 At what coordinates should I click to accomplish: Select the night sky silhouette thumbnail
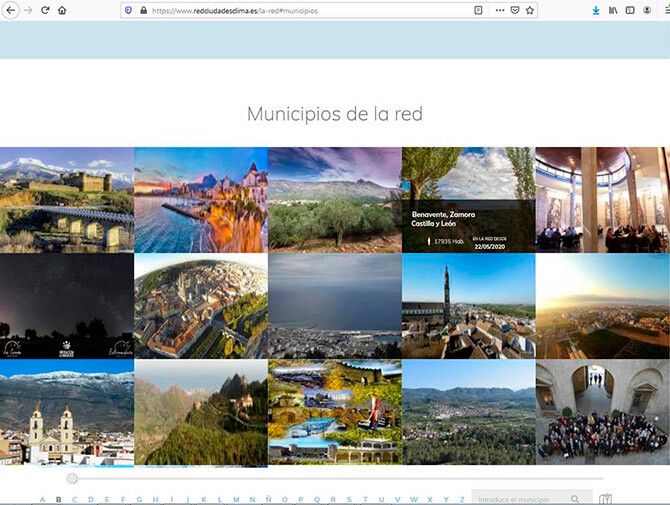pyautogui.click(x=66, y=305)
